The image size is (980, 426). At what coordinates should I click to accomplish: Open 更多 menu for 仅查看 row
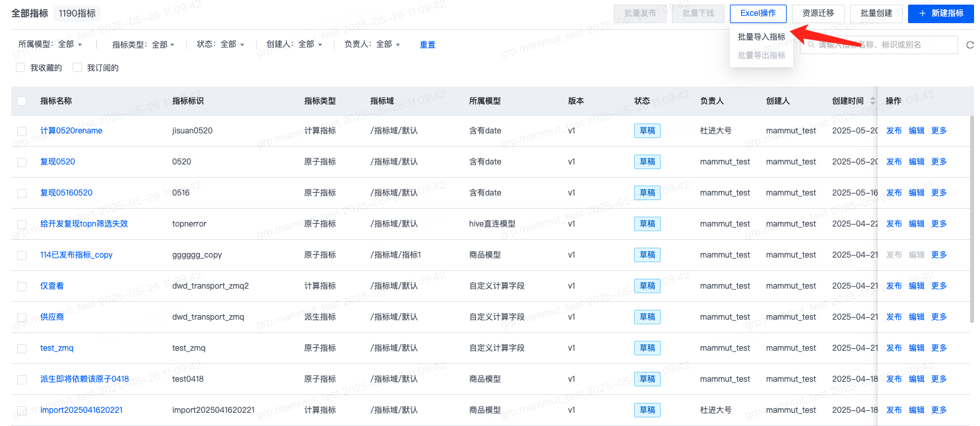[939, 286]
